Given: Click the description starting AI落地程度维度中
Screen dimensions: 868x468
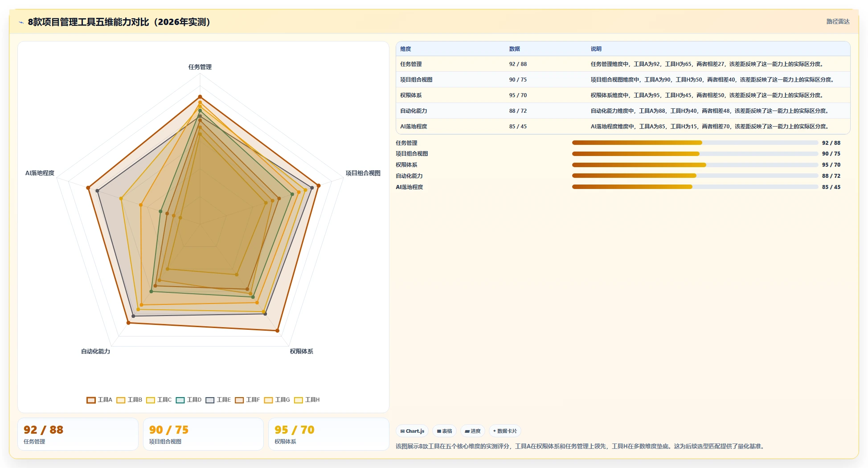Looking at the screenshot, I should click(710, 127).
